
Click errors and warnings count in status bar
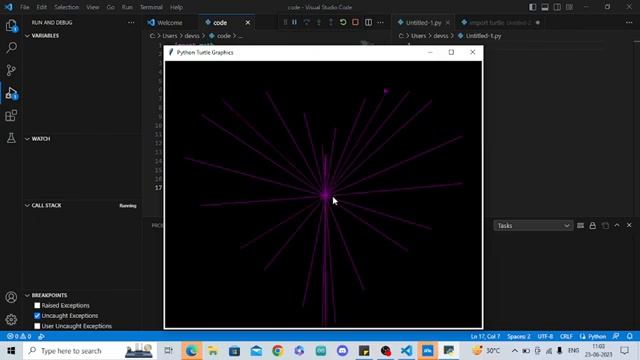(19, 336)
